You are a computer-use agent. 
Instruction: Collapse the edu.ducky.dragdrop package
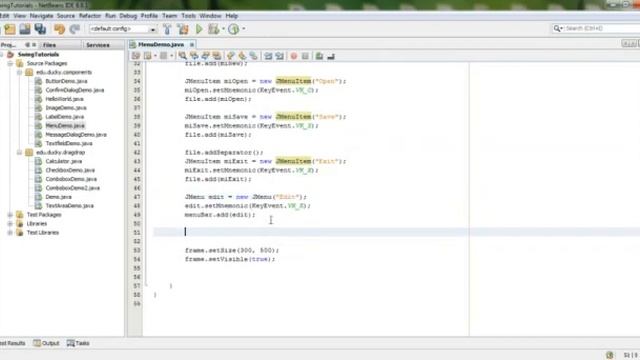pos(19,152)
